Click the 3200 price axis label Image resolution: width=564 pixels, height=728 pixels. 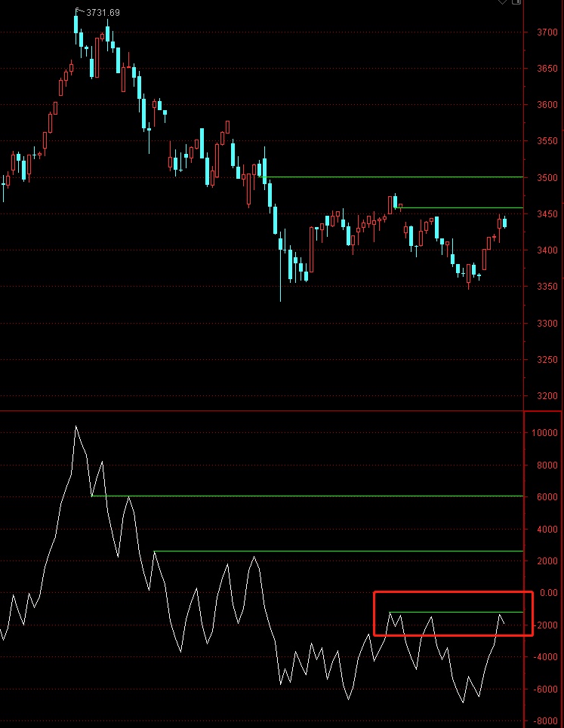tap(547, 396)
